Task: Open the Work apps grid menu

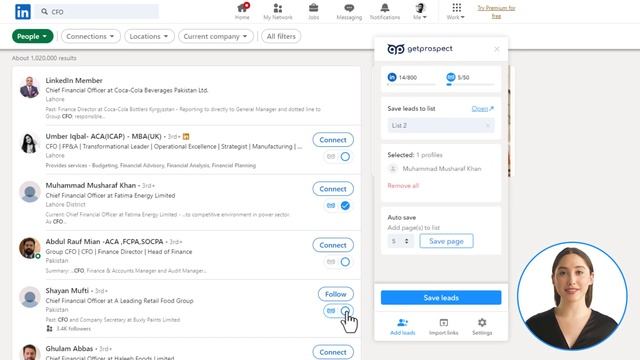Action: click(x=456, y=11)
